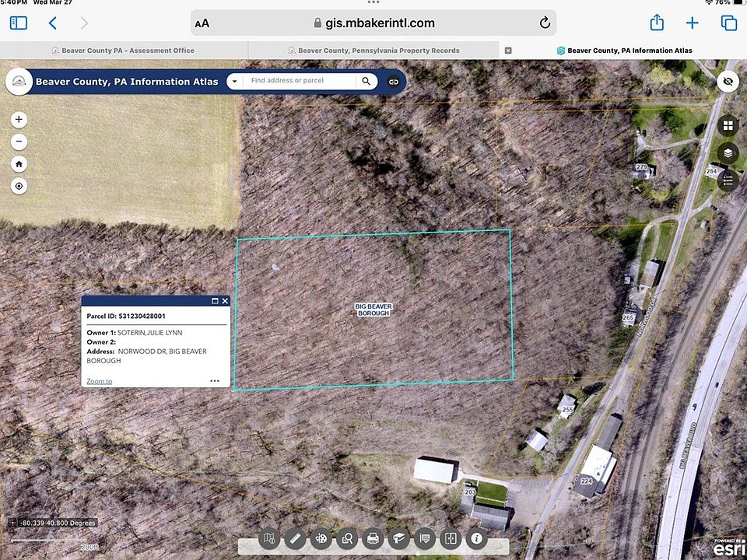The height and width of the screenshot is (560, 747).
Task: Zoom out on the map
Action: point(19,142)
